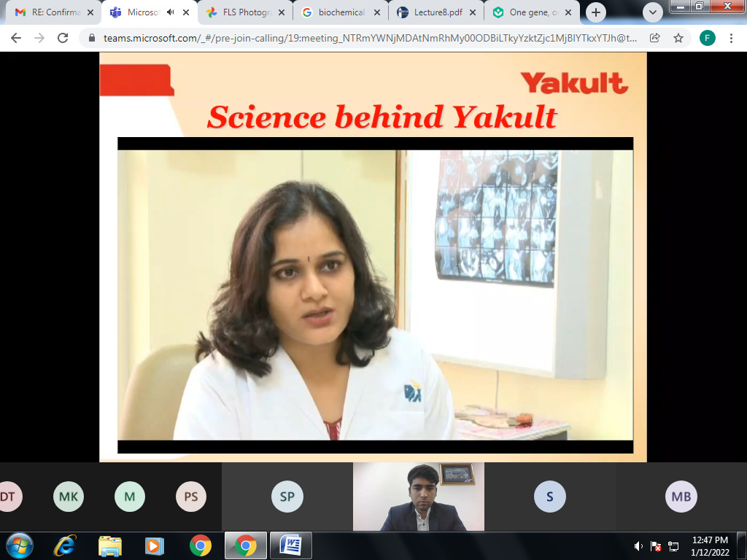
Task: Select the M participant avatar
Action: coord(130,497)
